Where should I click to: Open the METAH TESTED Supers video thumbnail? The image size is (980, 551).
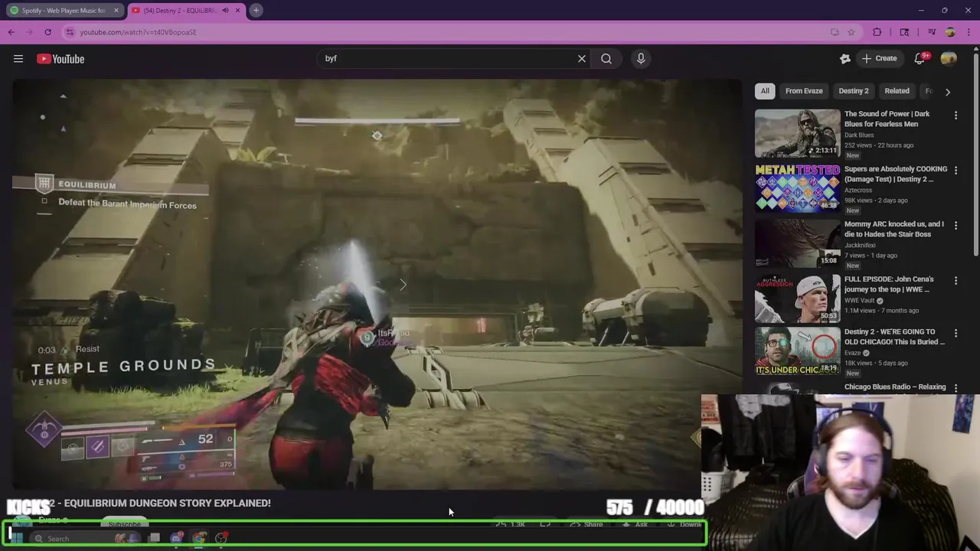tap(798, 188)
